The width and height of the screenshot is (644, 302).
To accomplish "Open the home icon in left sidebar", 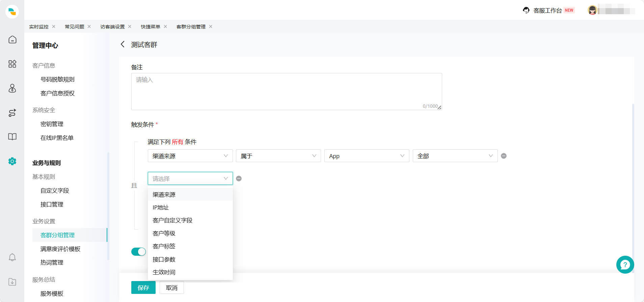I will 12,40.
